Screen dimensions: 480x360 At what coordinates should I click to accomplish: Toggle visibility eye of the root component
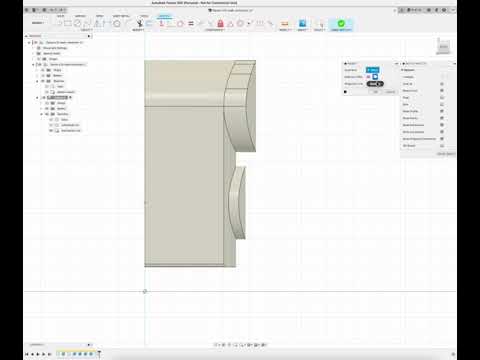coord(36,43)
